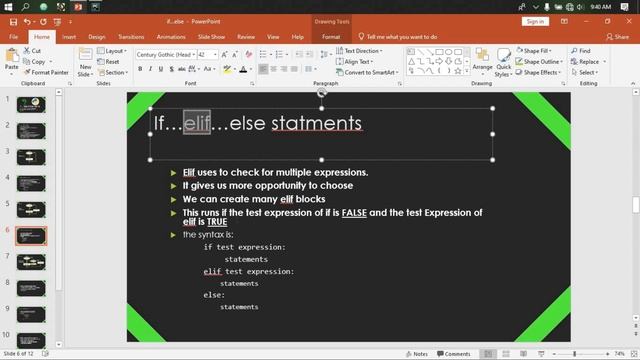Viewport: 640px width, 360px height.
Task: Expand the Section dropdown
Action: 113,72
